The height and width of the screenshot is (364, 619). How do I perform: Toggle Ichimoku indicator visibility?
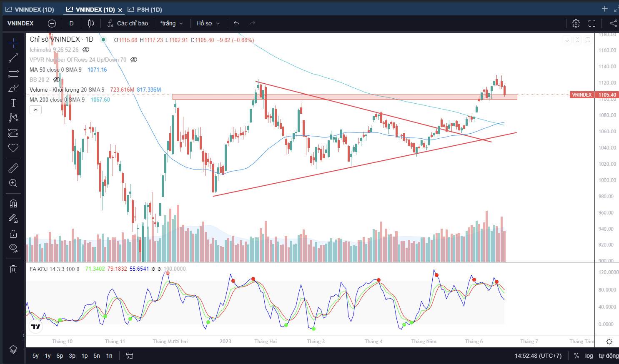tap(86, 50)
